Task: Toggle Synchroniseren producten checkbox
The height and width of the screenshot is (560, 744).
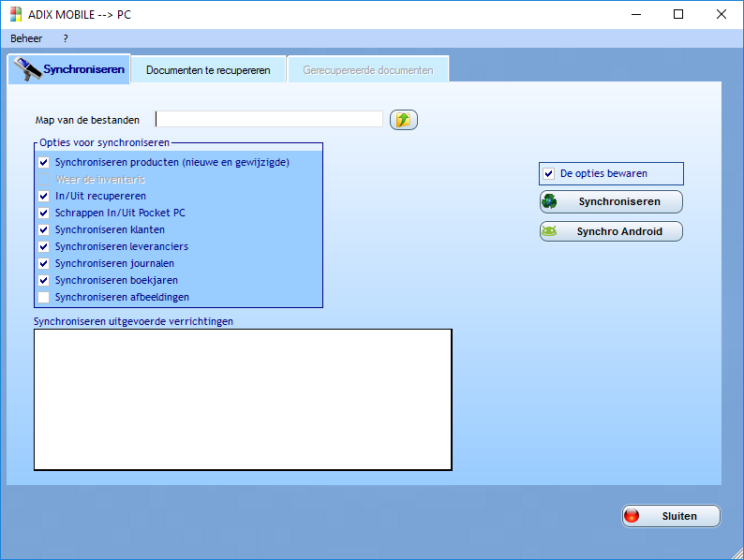Action: point(44,163)
